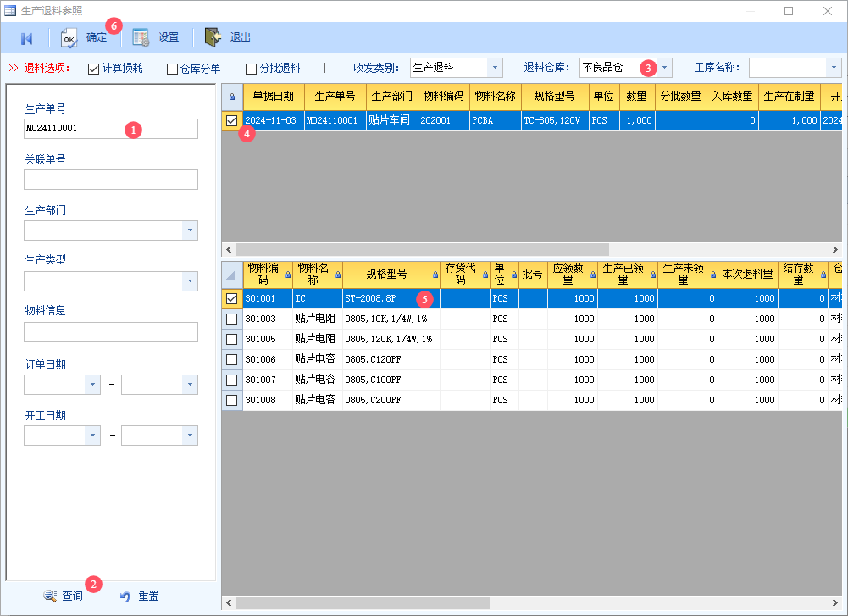Expand 生产类型 filter dropdown

[x=190, y=281]
